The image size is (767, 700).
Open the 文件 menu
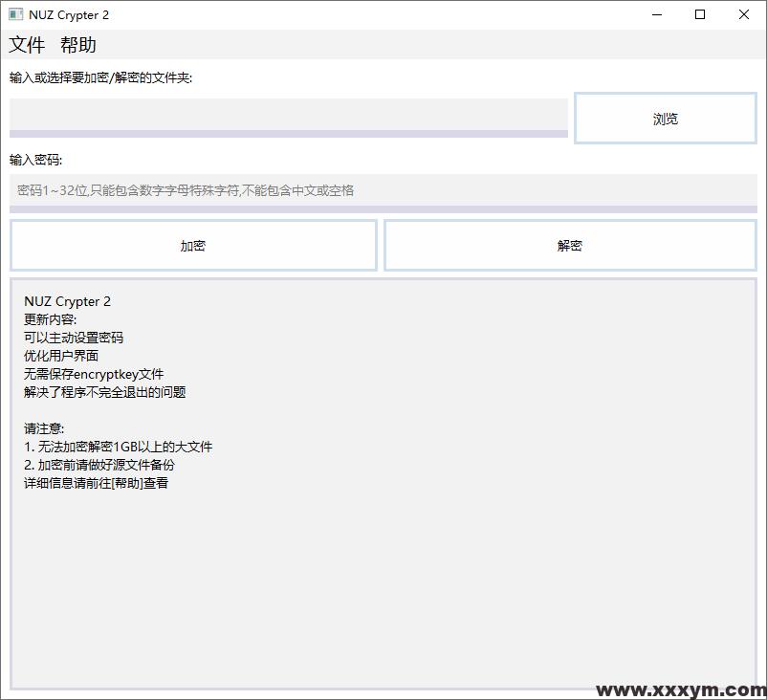pos(27,45)
